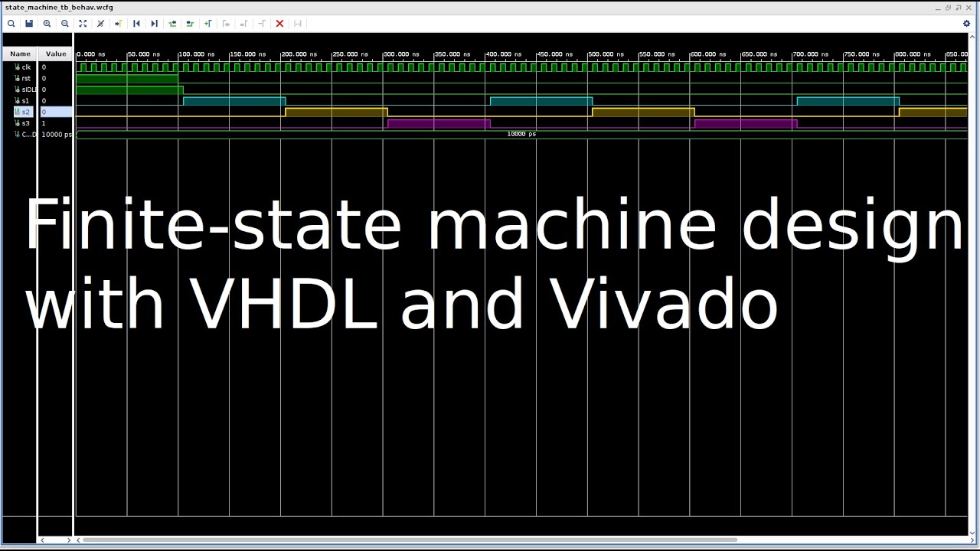The width and height of the screenshot is (980, 551).
Task: Click Go to Cursor icon
Action: point(119,24)
